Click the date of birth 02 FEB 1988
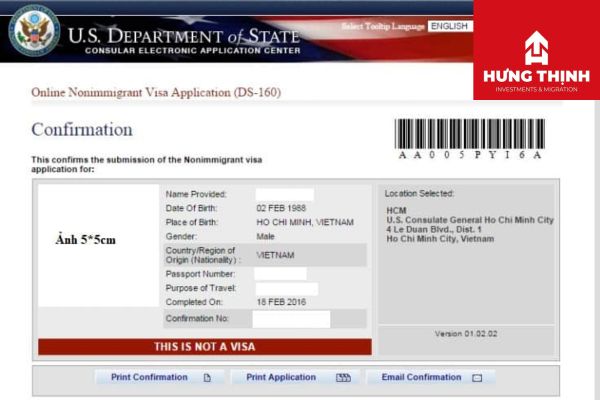This screenshot has height=400, width=600. [x=281, y=208]
